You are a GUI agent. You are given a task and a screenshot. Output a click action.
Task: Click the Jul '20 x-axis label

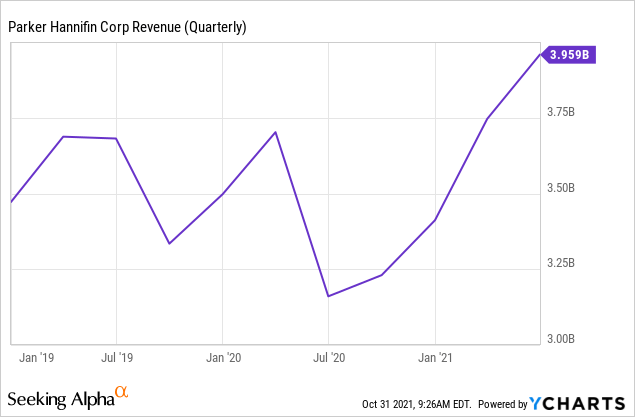(x=329, y=357)
